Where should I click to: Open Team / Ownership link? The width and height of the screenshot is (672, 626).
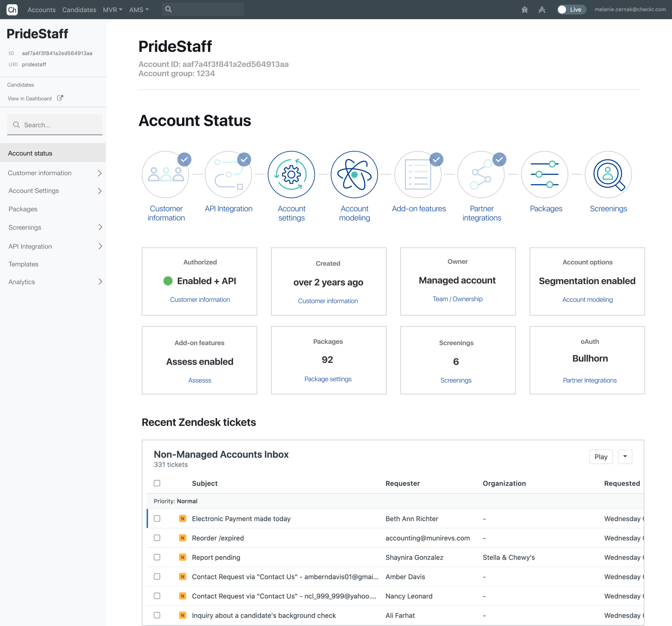[458, 299]
